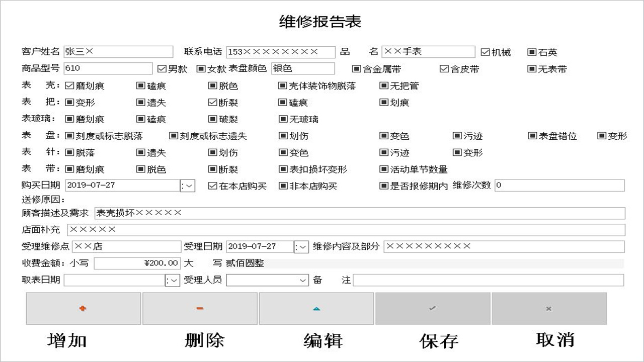Click the minus icon above 删除
The height and width of the screenshot is (362, 644).
[200, 308]
